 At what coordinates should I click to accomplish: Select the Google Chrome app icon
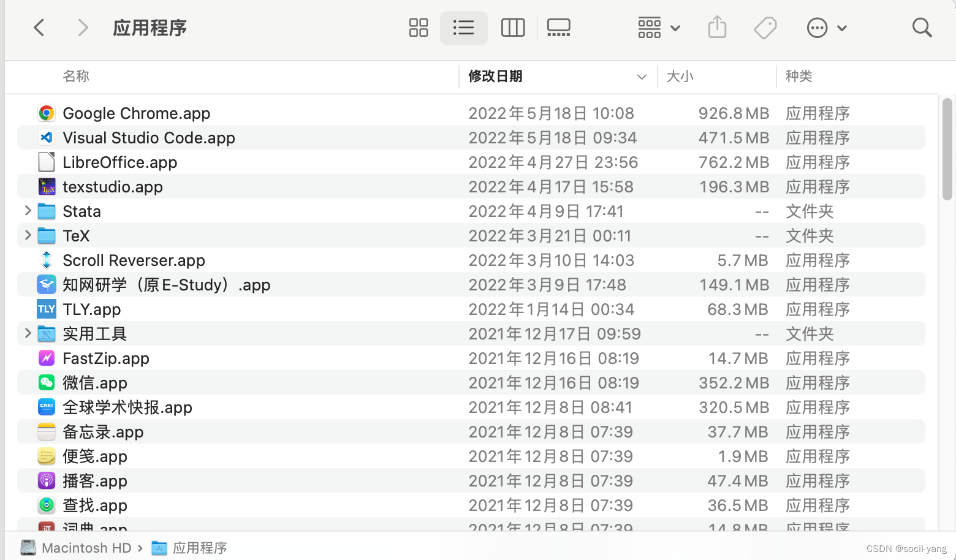[47, 113]
